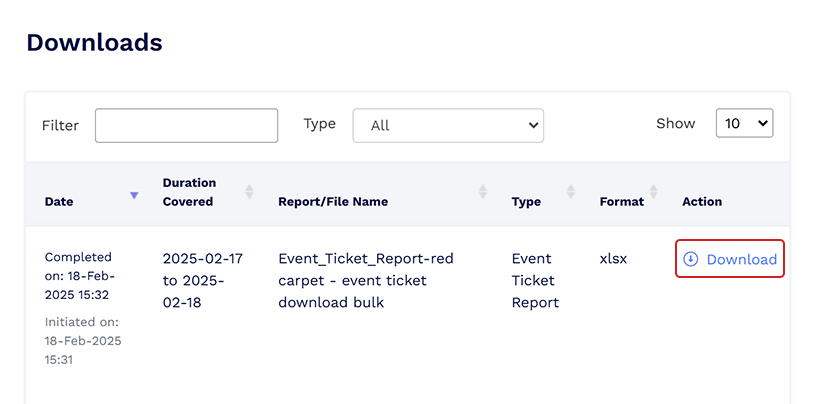Viewport: 820px width, 404px height.
Task: Open the Type dropdown showing All
Action: tap(448, 125)
